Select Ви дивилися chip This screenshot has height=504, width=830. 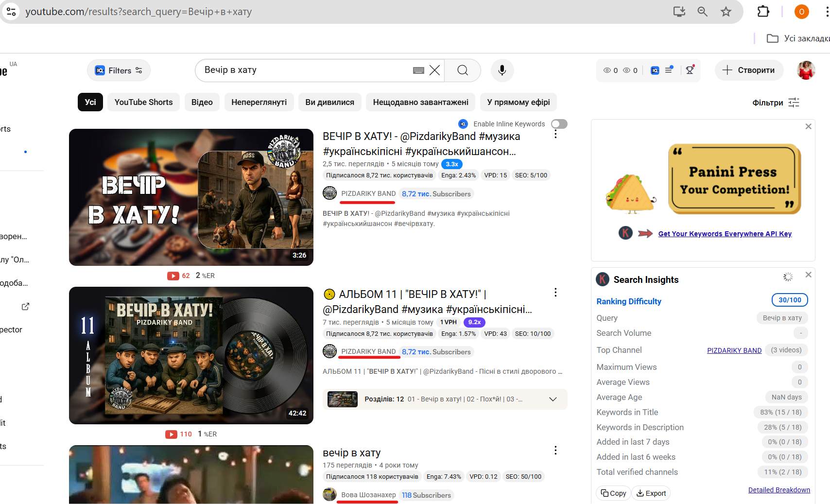[330, 102]
